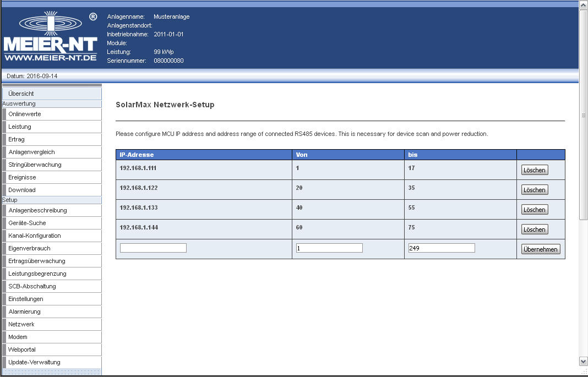This screenshot has width=588, height=377.
Task: Focus the empty IP-Adresse input field
Action: coord(153,248)
